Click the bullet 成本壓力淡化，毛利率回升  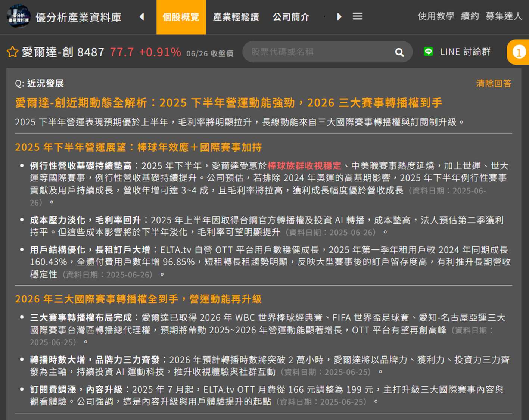point(85,220)
